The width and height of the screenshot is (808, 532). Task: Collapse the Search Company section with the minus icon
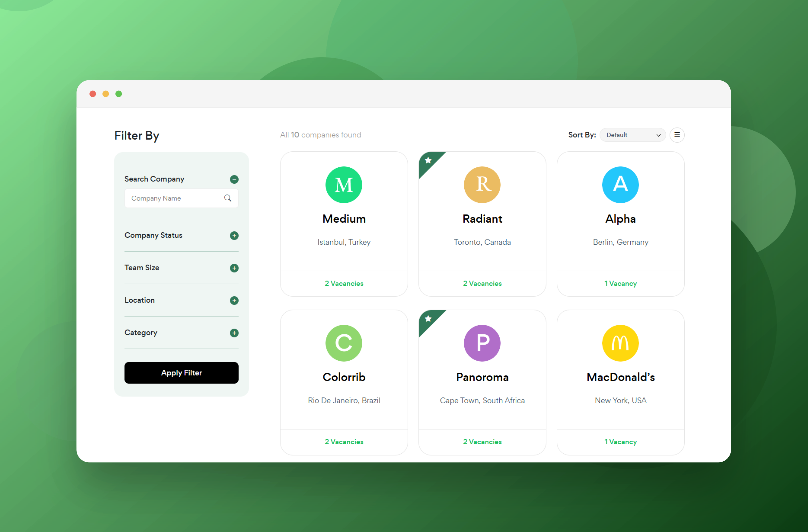click(x=234, y=179)
